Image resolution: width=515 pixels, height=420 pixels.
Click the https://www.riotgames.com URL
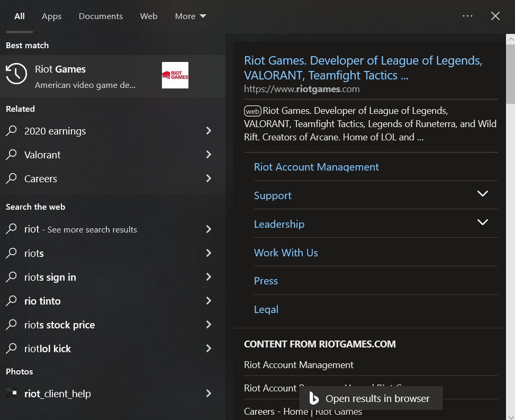click(302, 89)
